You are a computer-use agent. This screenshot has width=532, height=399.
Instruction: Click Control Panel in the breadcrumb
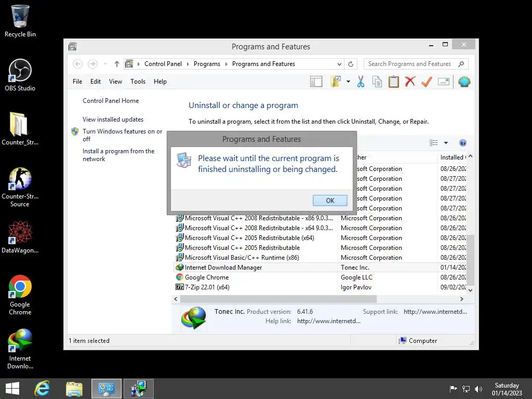[163, 64]
